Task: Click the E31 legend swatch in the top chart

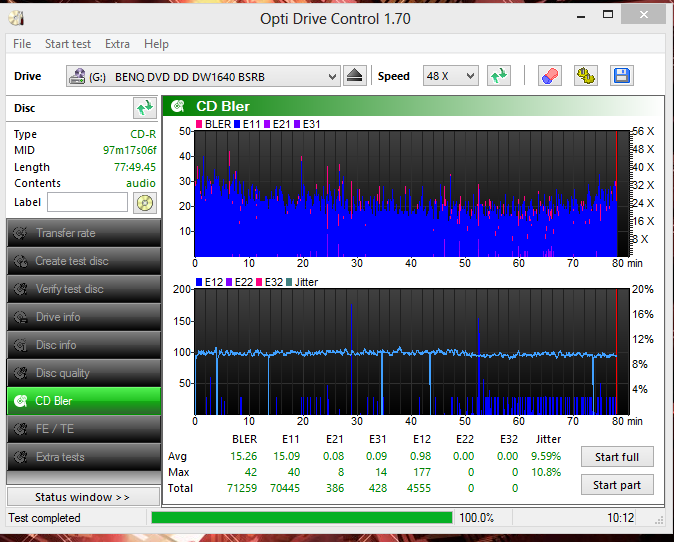Action: (297, 124)
